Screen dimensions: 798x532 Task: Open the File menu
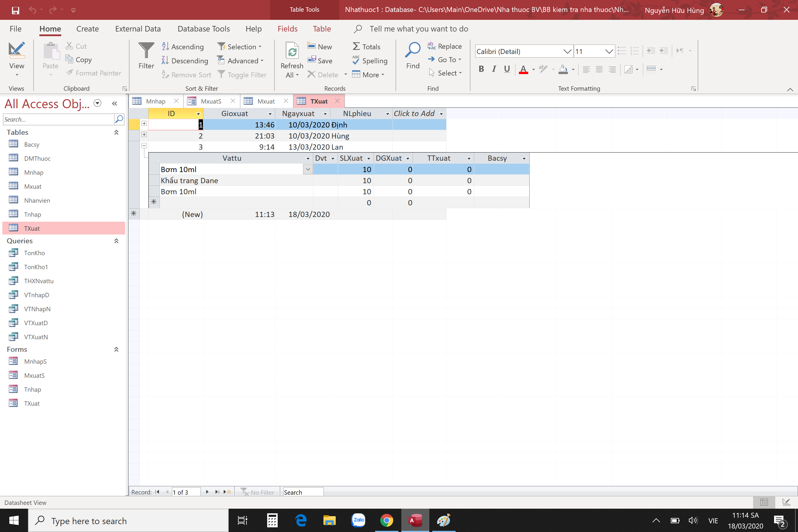(x=16, y=29)
